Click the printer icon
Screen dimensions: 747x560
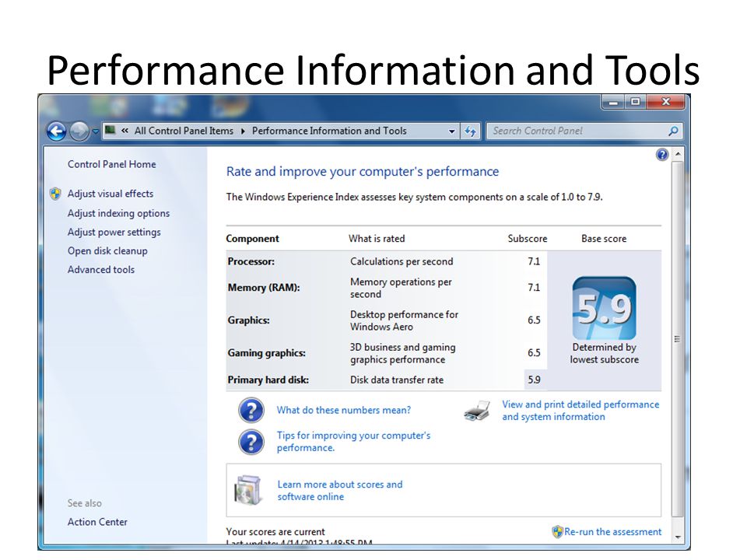pos(477,411)
